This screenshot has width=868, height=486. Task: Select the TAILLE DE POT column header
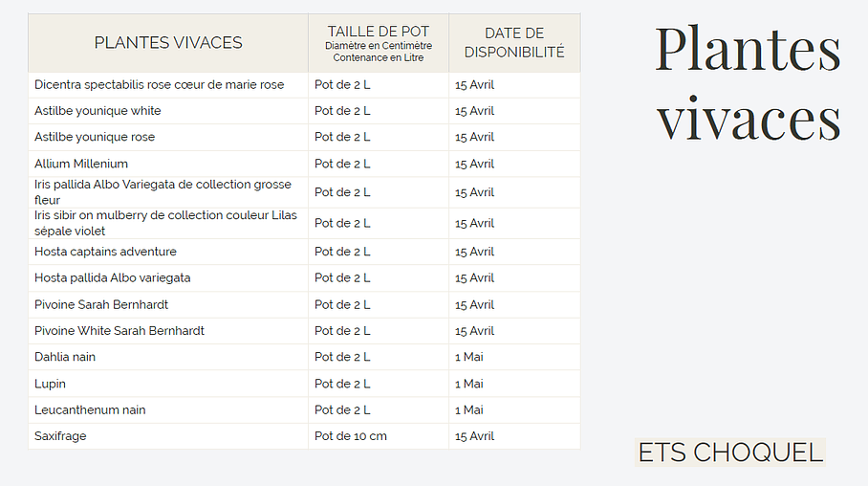pyautogui.click(x=379, y=43)
